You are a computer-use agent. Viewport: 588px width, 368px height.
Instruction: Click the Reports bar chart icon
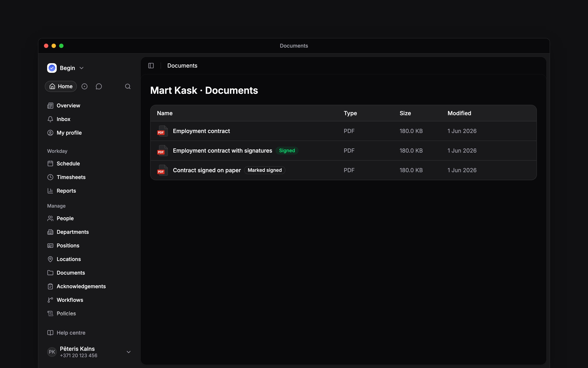pos(50,191)
